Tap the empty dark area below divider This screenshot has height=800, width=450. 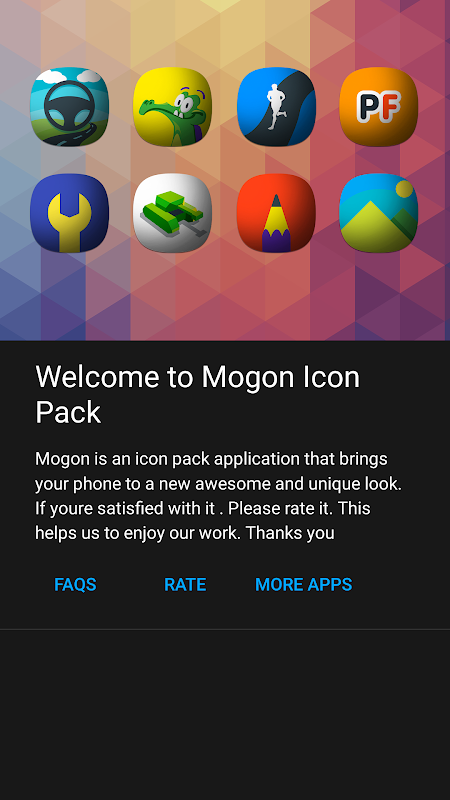click(x=225, y=714)
